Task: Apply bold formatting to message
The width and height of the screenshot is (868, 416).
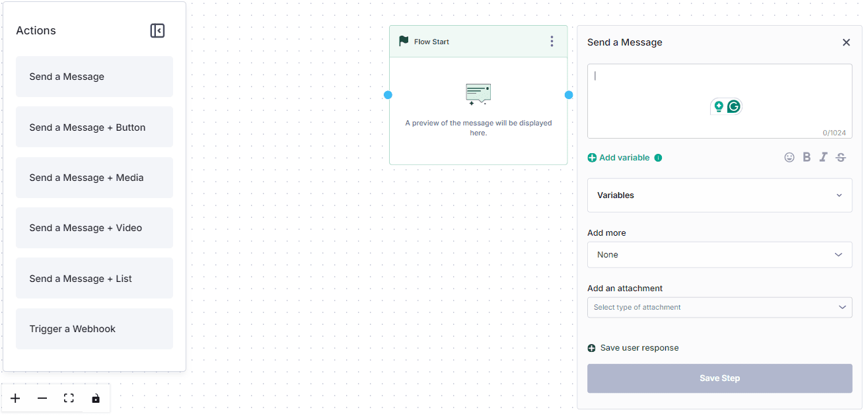Action: tap(807, 157)
